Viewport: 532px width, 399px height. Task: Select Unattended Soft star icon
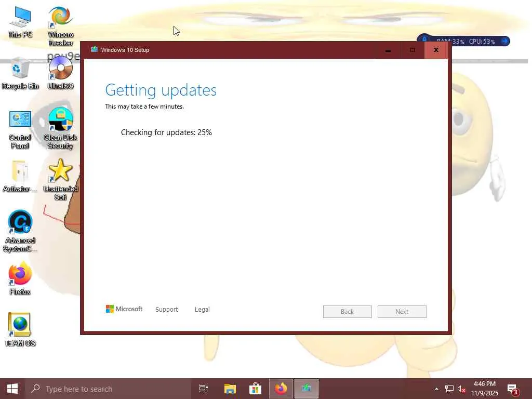point(60,179)
